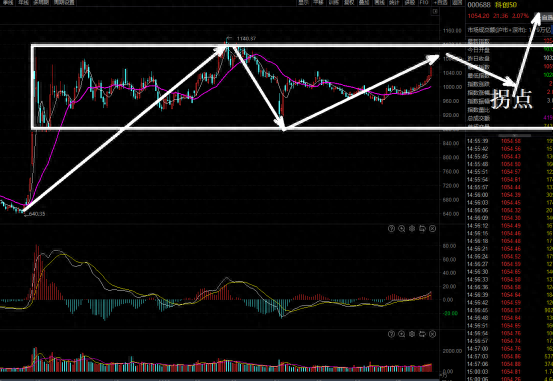Image resolution: width=553 pixels, height=381 pixels.
Task: Open help for the MACD indicator panel
Action: click(391, 229)
